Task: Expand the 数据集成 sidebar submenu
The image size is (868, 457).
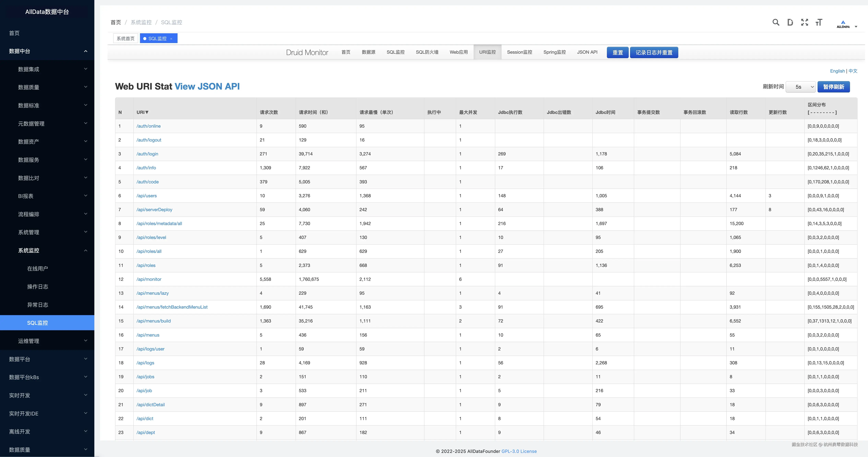Action: [86, 69]
